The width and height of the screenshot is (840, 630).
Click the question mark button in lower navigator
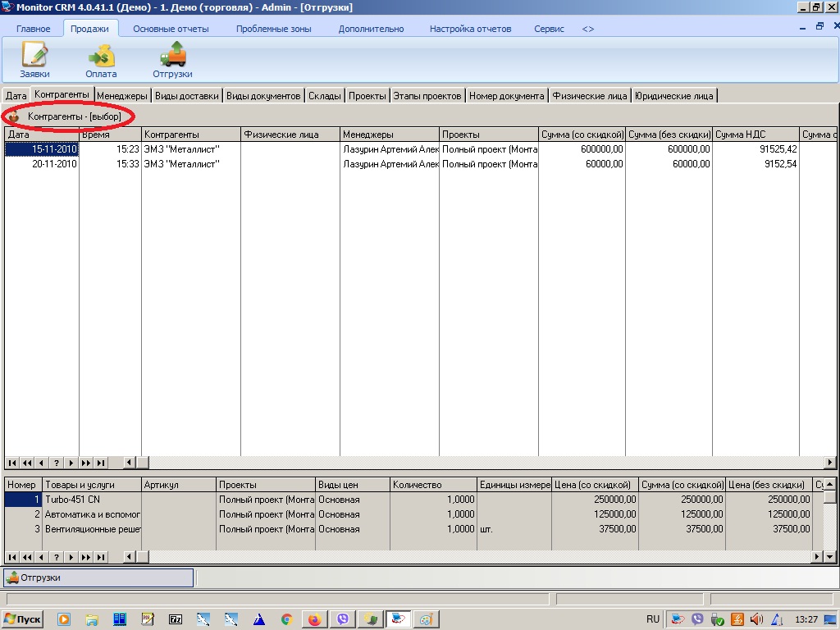[57, 557]
